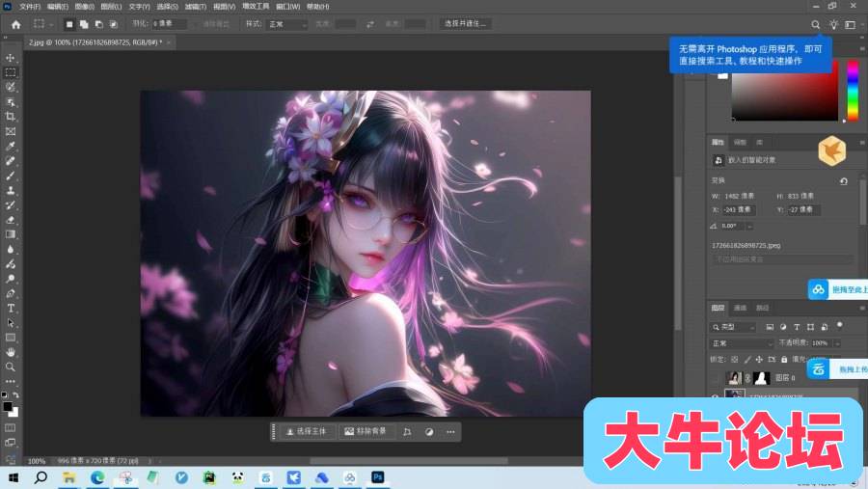Toggle pixel layer filter in Layers panel
This screenshot has height=489, width=868.
[770, 327]
